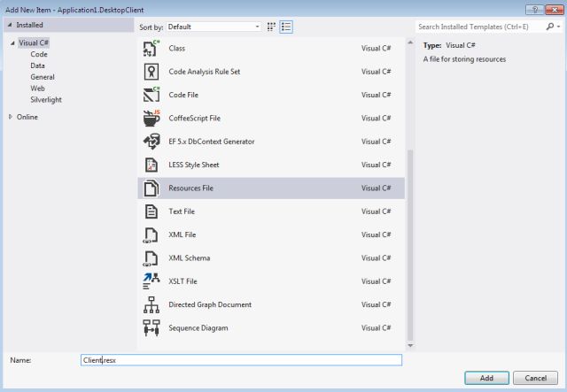
Task: Select 'Resources File' label
Action: 191,188
